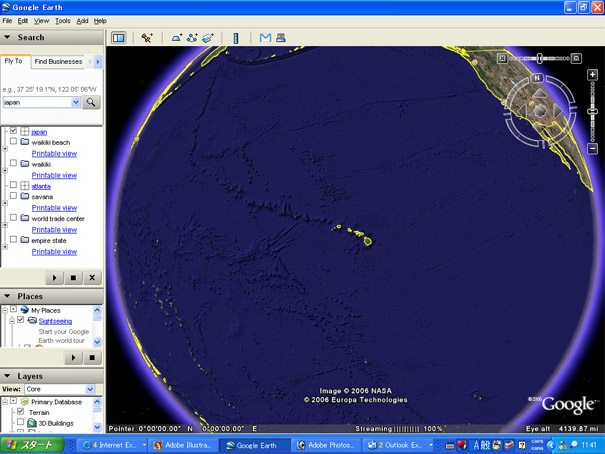
Task: Toggle the Sightseeing checkbox
Action: click(21, 320)
